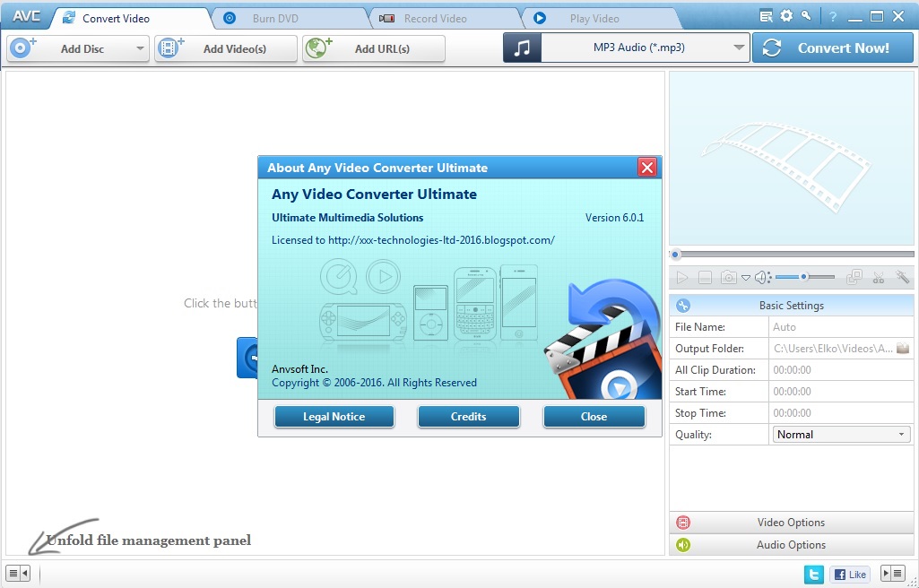Open the snapshot options arrow
The width and height of the screenshot is (919, 588).
(x=746, y=278)
